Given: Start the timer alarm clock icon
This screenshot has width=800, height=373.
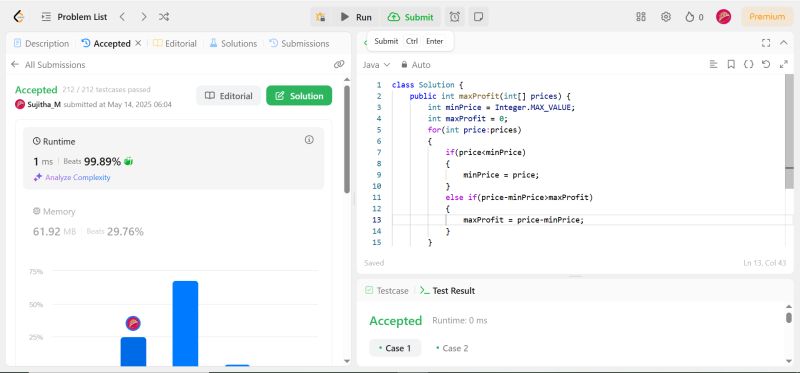Looking at the screenshot, I should point(455,17).
